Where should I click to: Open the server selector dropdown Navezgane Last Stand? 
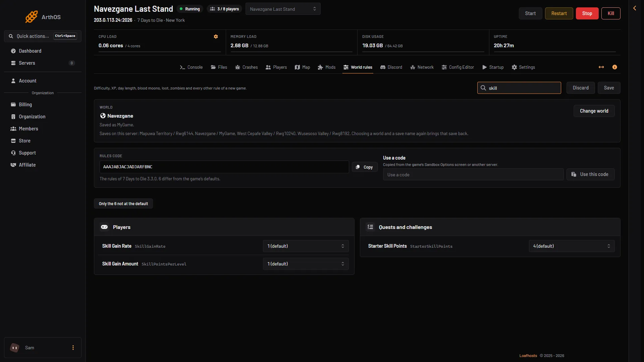click(x=283, y=9)
